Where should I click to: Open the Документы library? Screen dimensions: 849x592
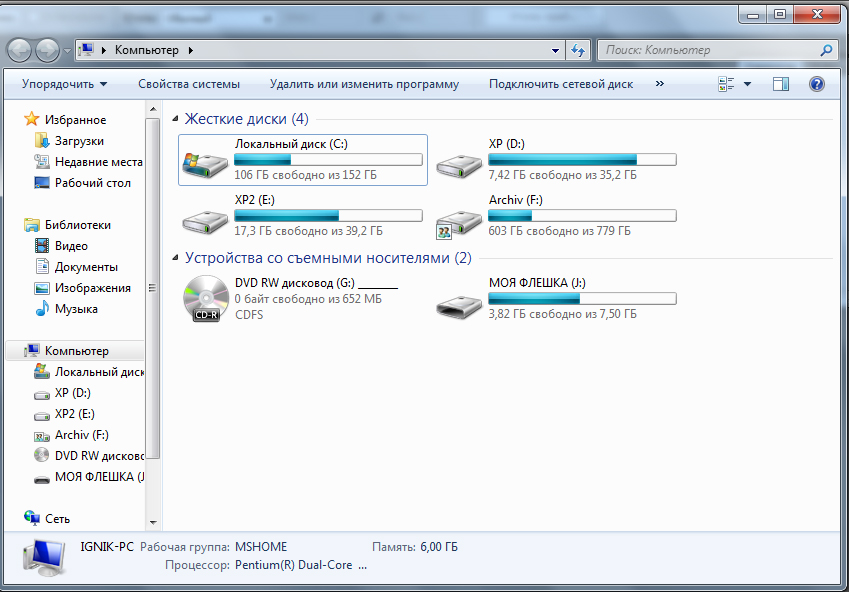coord(76,267)
